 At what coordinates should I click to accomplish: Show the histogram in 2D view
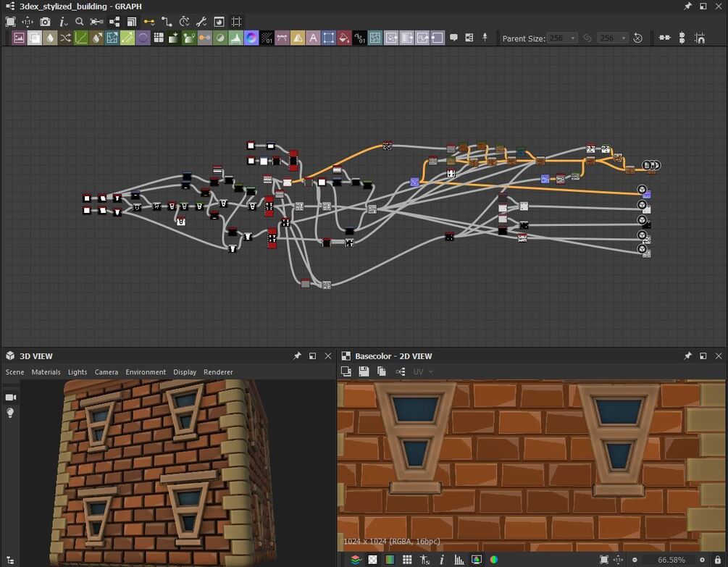[459, 560]
